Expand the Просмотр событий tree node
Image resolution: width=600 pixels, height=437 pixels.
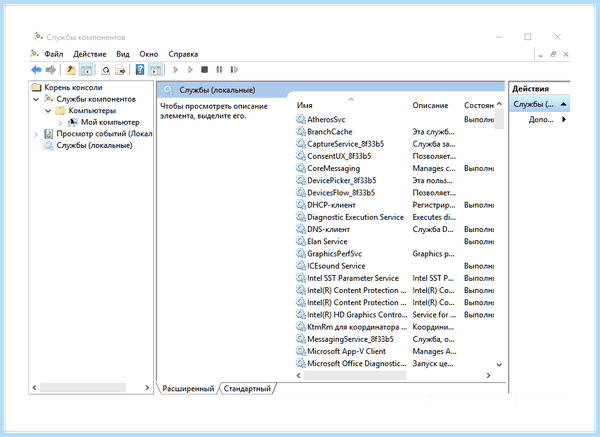click(36, 134)
